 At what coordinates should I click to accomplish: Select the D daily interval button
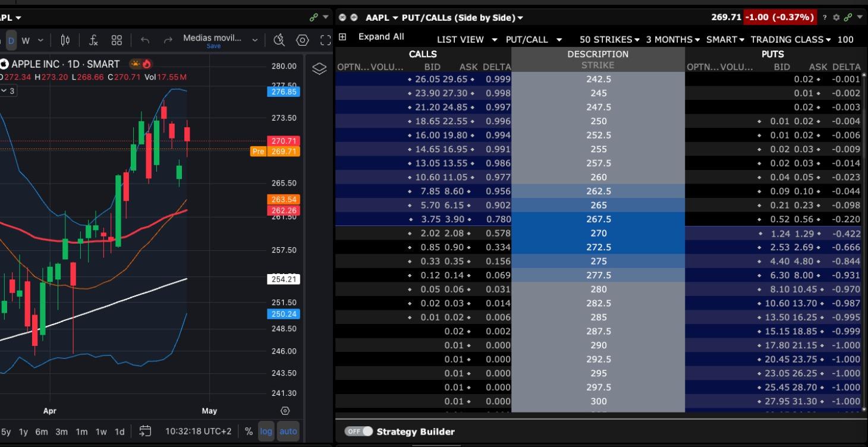click(11, 40)
